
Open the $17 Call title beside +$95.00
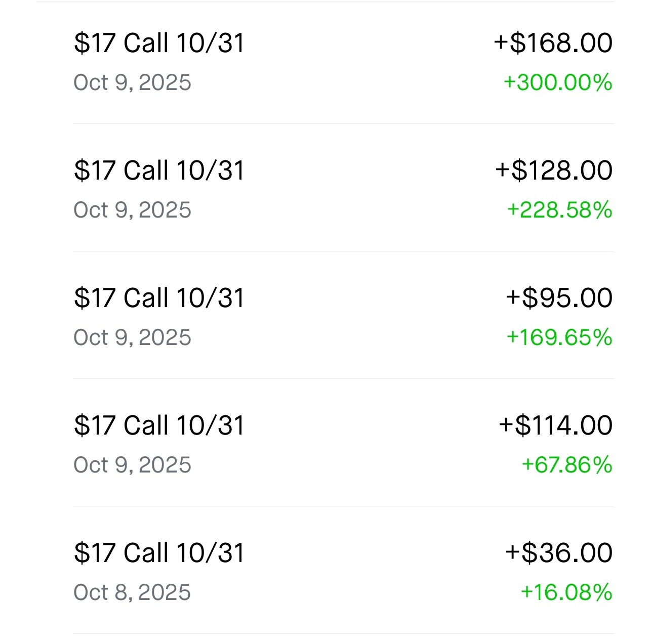point(159,298)
